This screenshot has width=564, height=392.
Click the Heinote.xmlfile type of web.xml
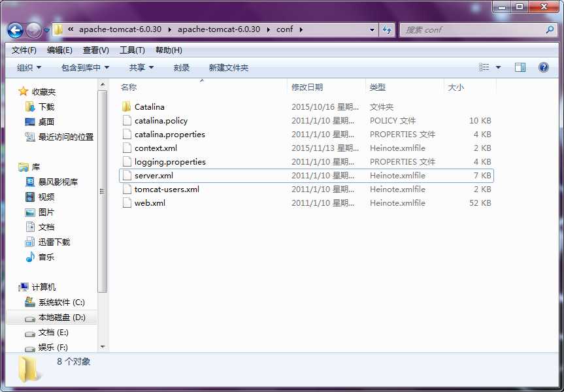[x=397, y=203]
